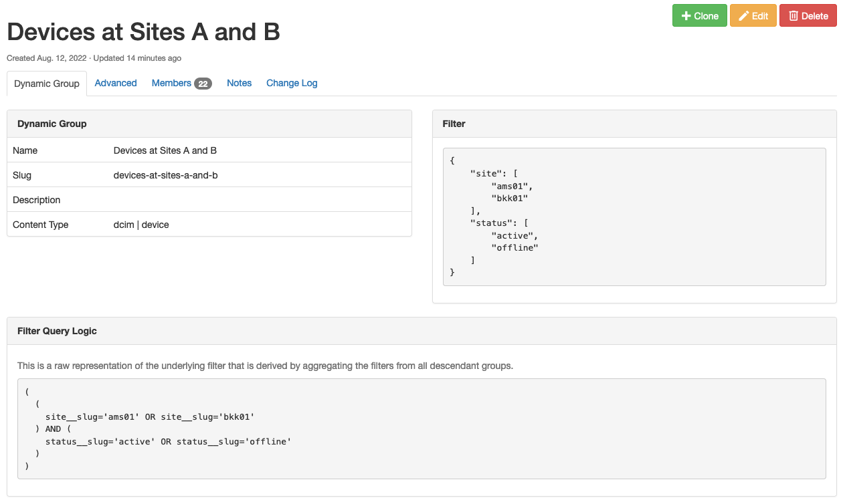841x504 pixels.
Task: Delete this dynamic group
Action: [808, 15]
